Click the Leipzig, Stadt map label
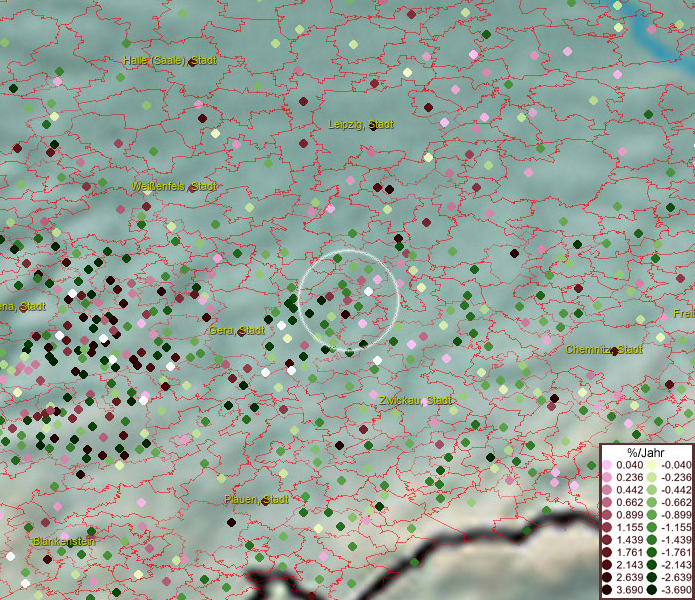Viewport: 695px width, 600px height. pos(360,125)
